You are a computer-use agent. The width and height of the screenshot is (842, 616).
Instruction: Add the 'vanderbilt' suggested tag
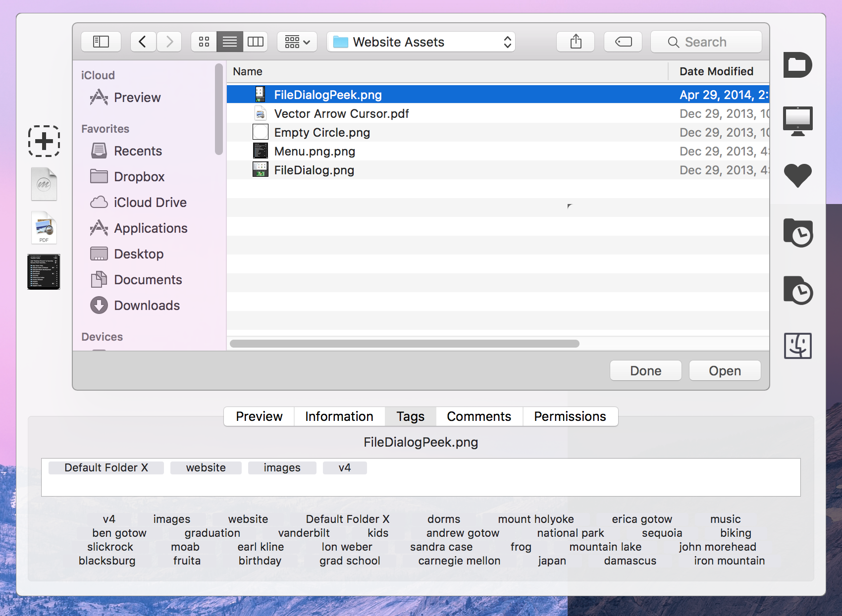pos(304,533)
